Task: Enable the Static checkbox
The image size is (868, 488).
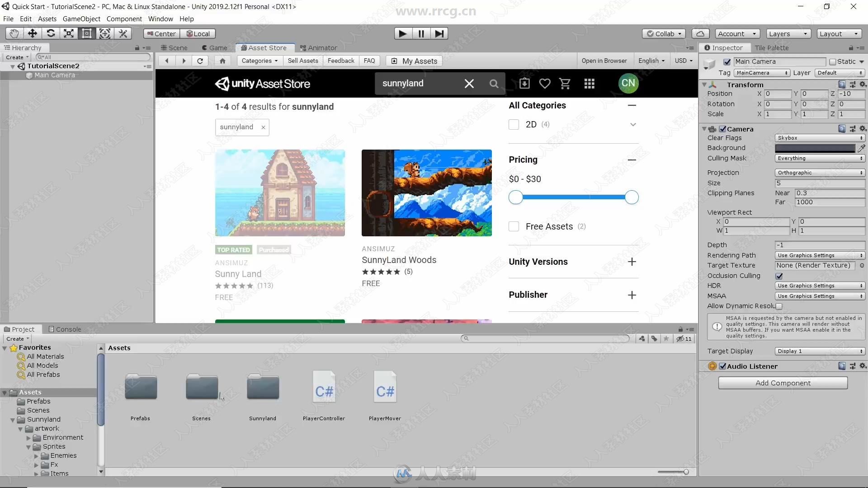Action: (832, 62)
